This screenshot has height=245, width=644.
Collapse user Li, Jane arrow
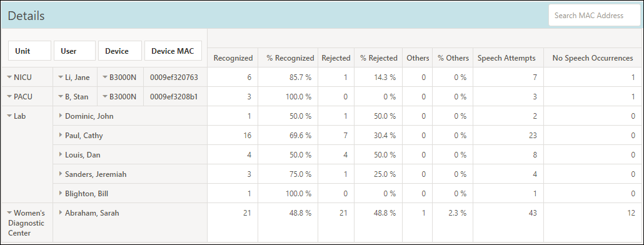61,77
